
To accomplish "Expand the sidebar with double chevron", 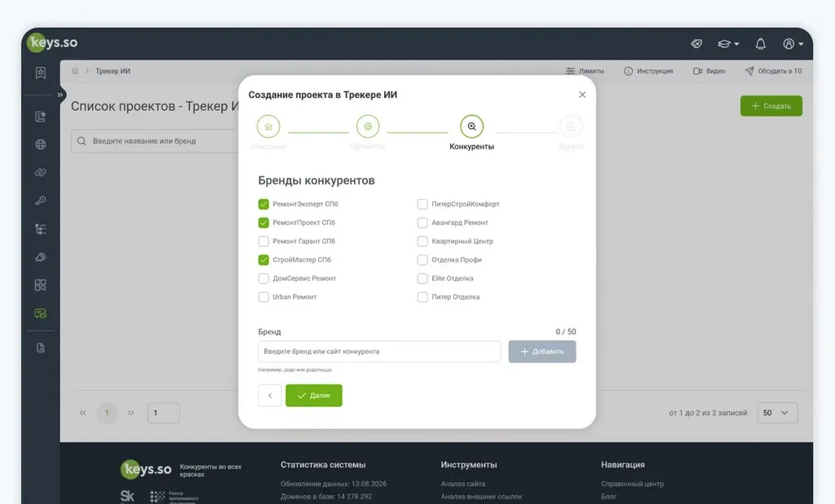I will (60, 95).
